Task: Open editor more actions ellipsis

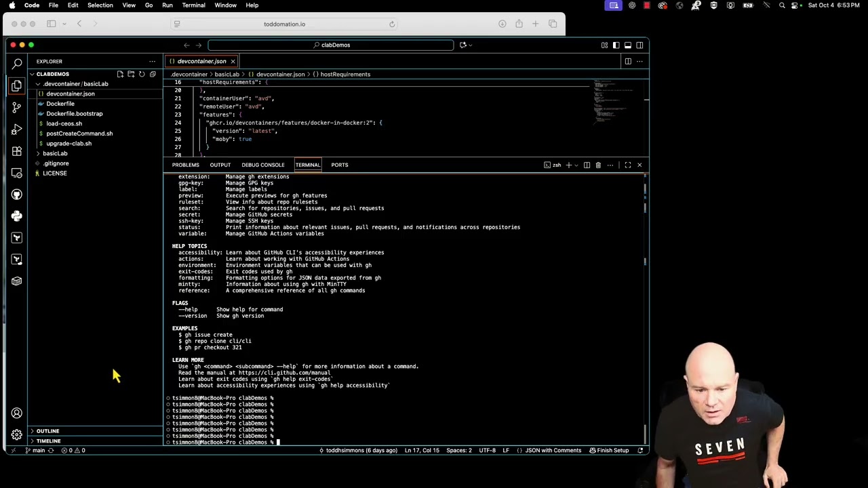Action: (x=639, y=61)
